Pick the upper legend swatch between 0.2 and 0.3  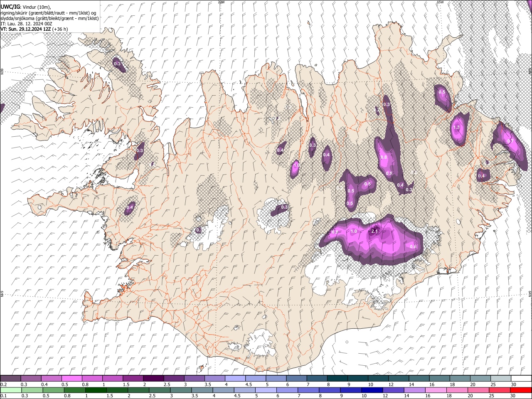[11, 378]
